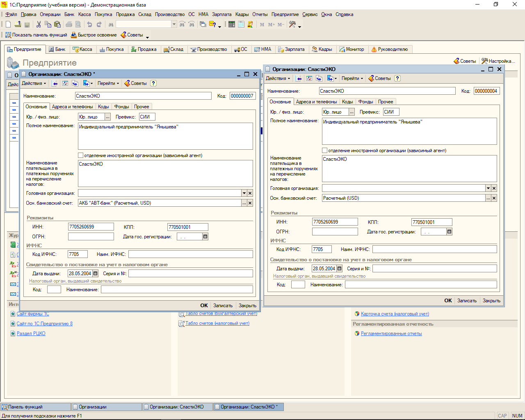Open Действия dropdown in left Организации window
The width and height of the screenshot is (525, 420).
point(34,83)
